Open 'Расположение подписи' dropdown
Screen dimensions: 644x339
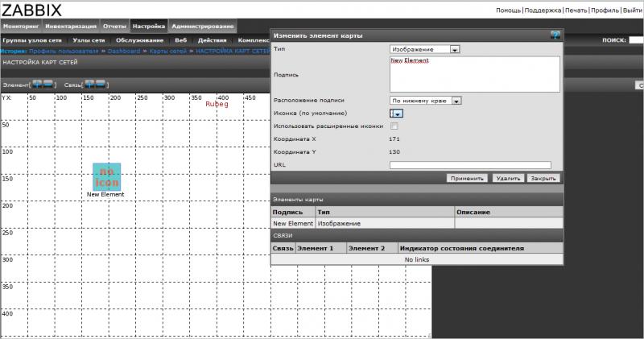(x=426, y=101)
